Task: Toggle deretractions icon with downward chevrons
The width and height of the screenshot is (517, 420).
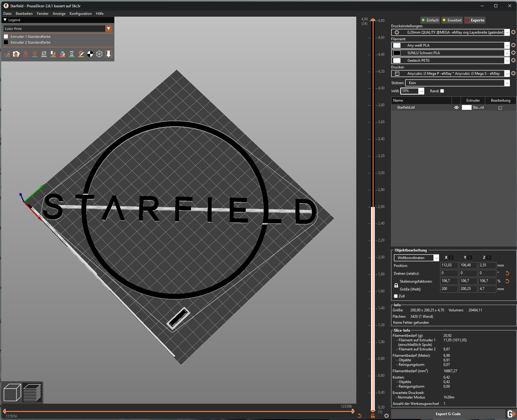Action: pyautogui.click(x=35, y=54)
